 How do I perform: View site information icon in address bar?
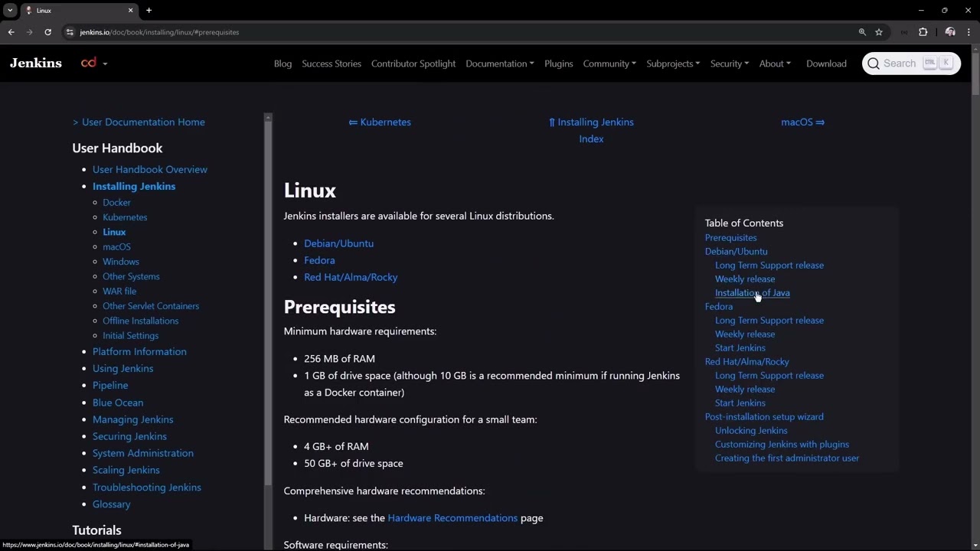point(70,32)
